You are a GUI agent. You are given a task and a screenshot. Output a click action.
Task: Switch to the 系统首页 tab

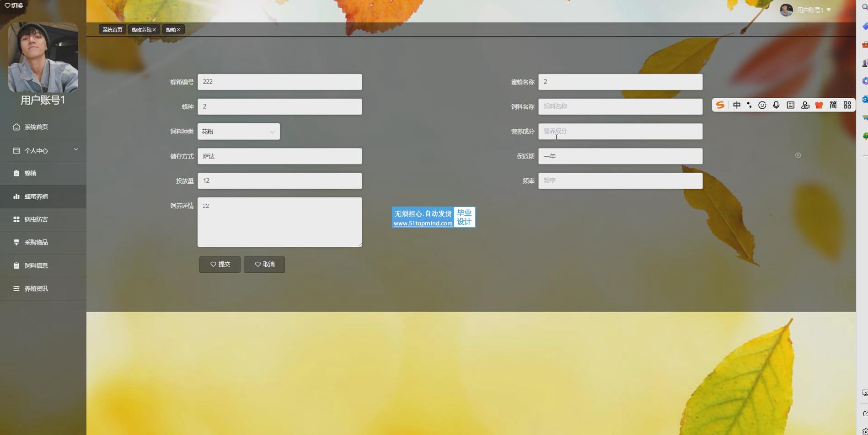112,30
